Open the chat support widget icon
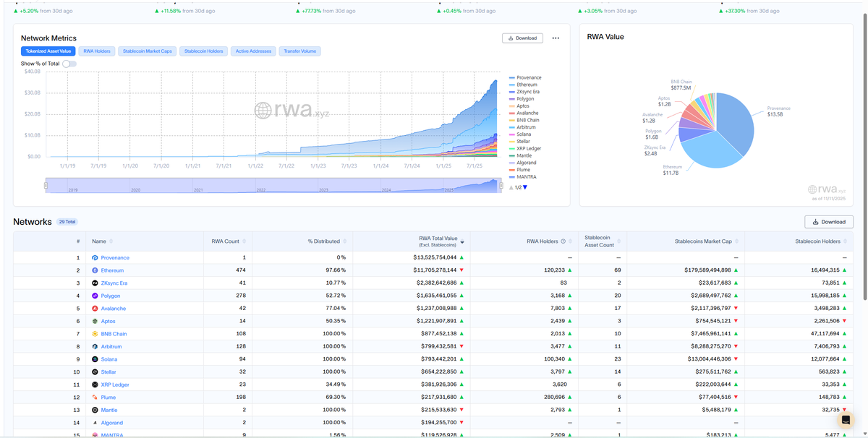 pyautogui.click(x=845, y=420)
